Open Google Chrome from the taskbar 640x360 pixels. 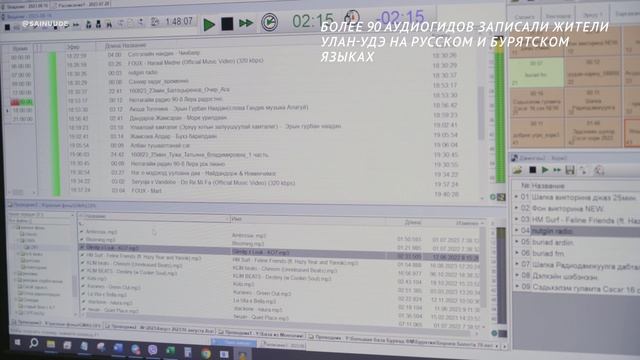(206, 353)
